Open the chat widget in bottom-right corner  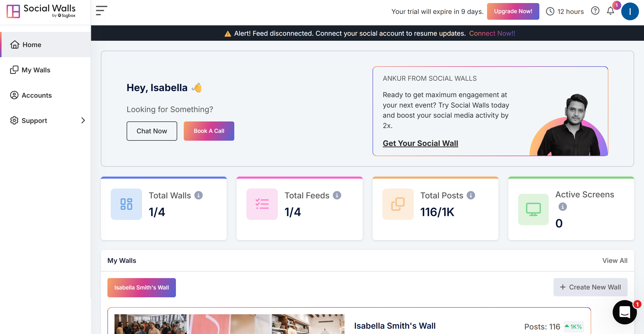[625, 312]
